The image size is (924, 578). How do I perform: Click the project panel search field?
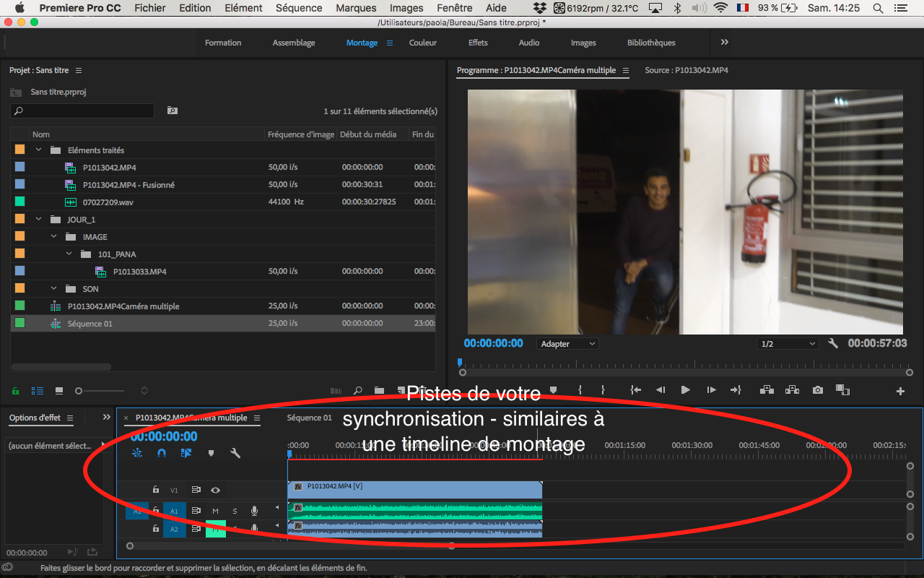82,111
